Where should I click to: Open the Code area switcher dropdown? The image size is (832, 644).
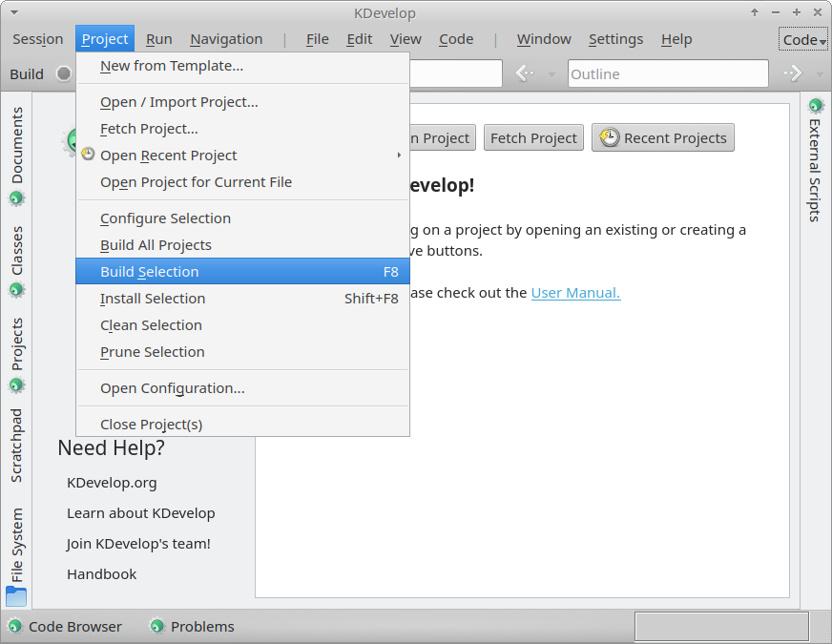tap(803, 40)
